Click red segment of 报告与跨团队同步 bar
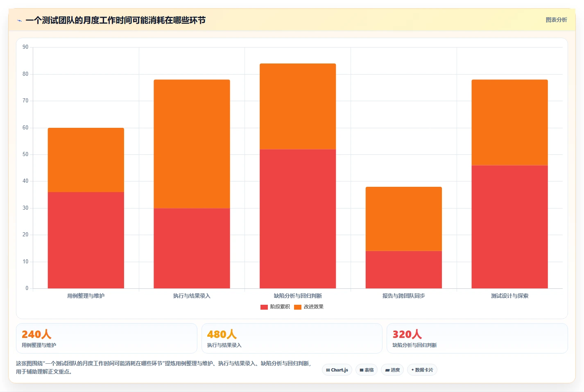Viewport: 584px width, 392px height. [404, 270]
